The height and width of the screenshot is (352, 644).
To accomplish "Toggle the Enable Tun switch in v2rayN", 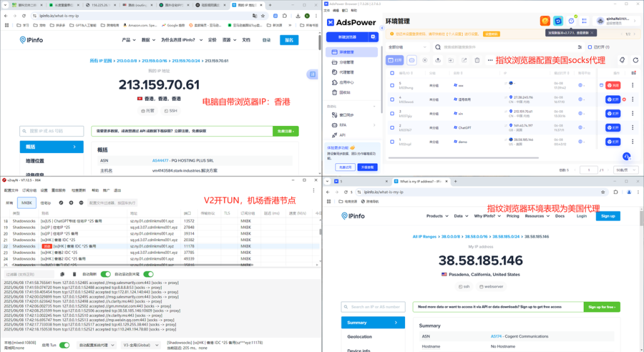I will coord(65,345).
